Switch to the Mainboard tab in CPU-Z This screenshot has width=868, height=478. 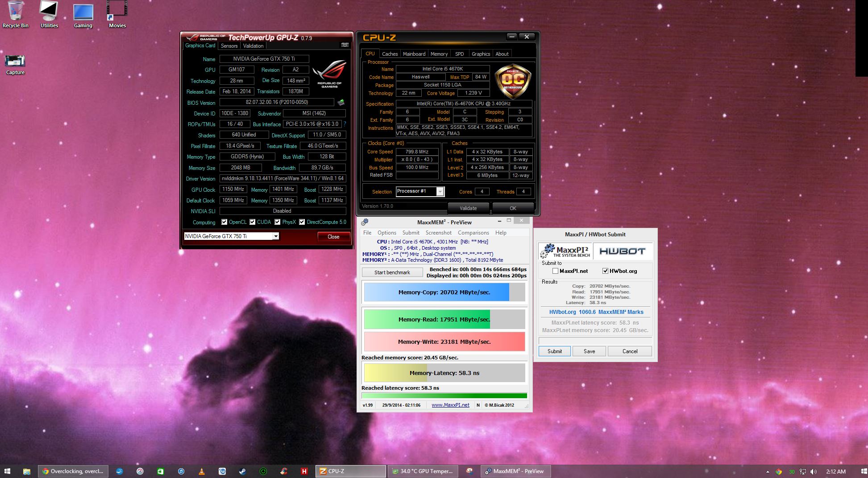(414, 54)
